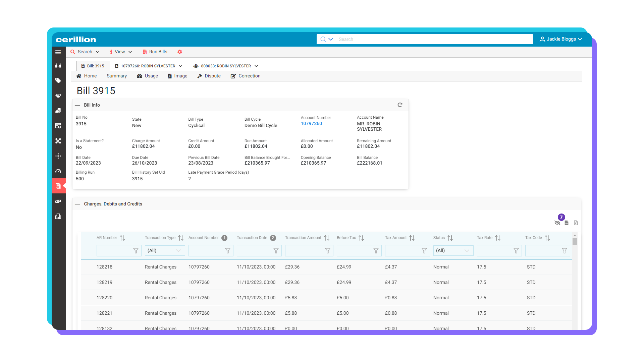
Task: Export the charges table to Excel
Action: tap(576, 223)
